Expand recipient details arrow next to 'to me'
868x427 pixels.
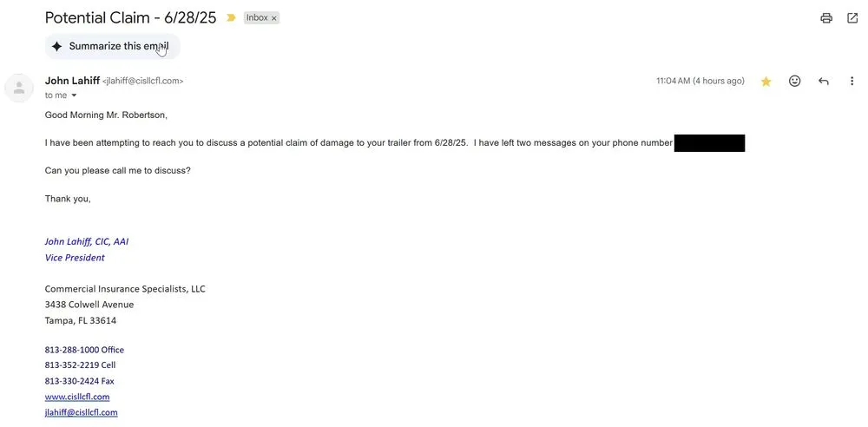74,95
